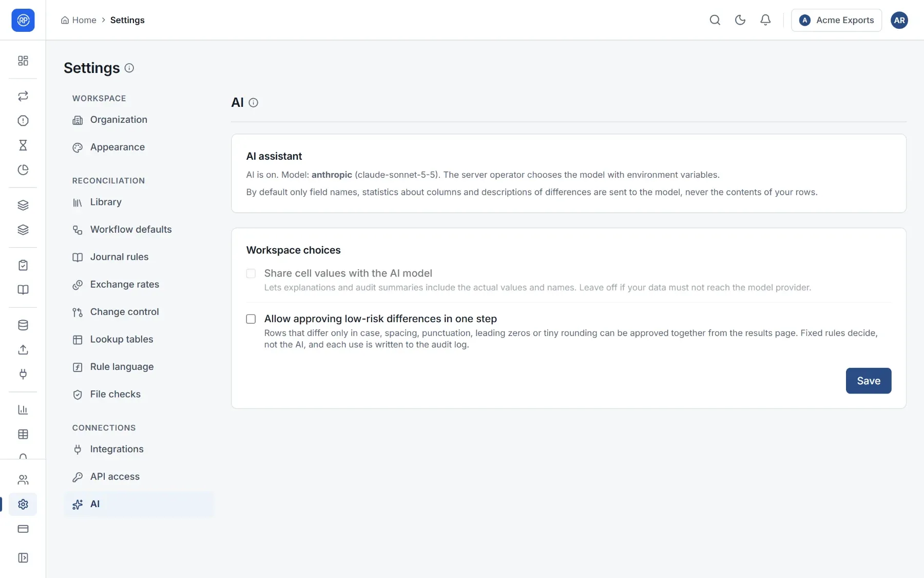924x578 pixels.
Task: Open the Organization settings section
Action: [139, 120]
